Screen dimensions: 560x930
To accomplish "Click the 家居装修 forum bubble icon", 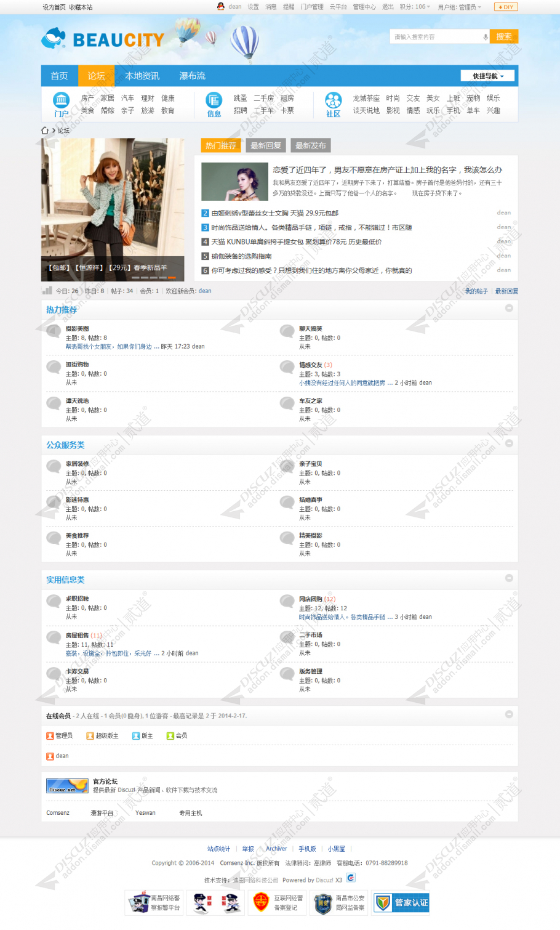I will click(x=54, y=467).
